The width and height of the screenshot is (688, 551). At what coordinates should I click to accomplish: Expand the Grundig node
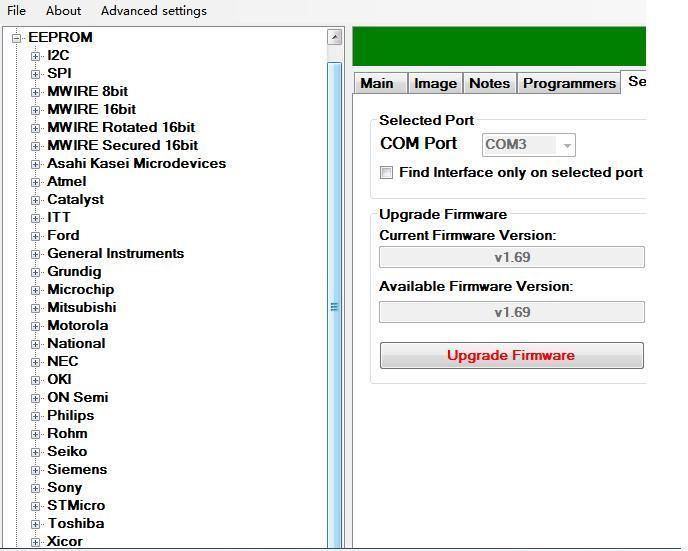tap(36, 272)
